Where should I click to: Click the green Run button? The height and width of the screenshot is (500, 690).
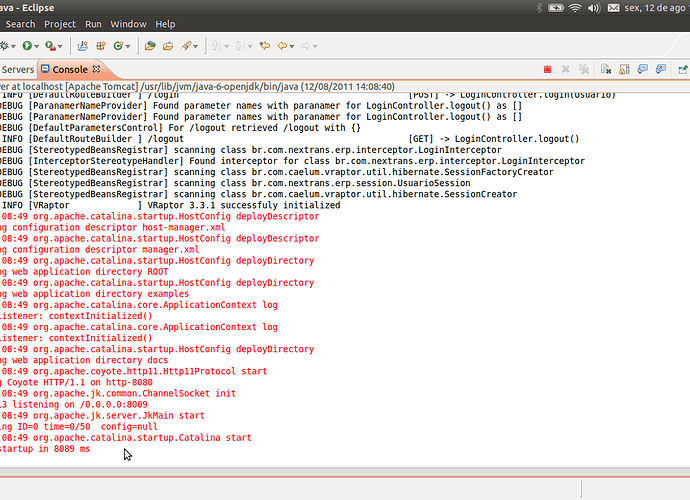(27, 46)
